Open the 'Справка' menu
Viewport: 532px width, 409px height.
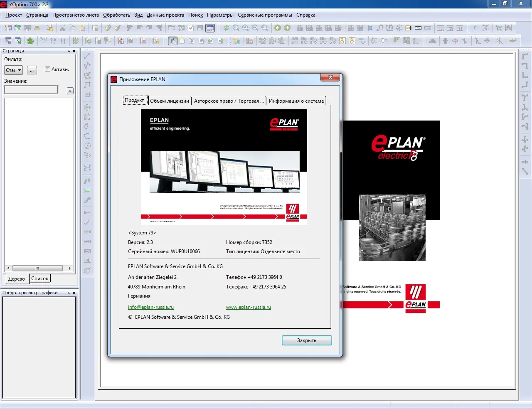pos(306,15)
